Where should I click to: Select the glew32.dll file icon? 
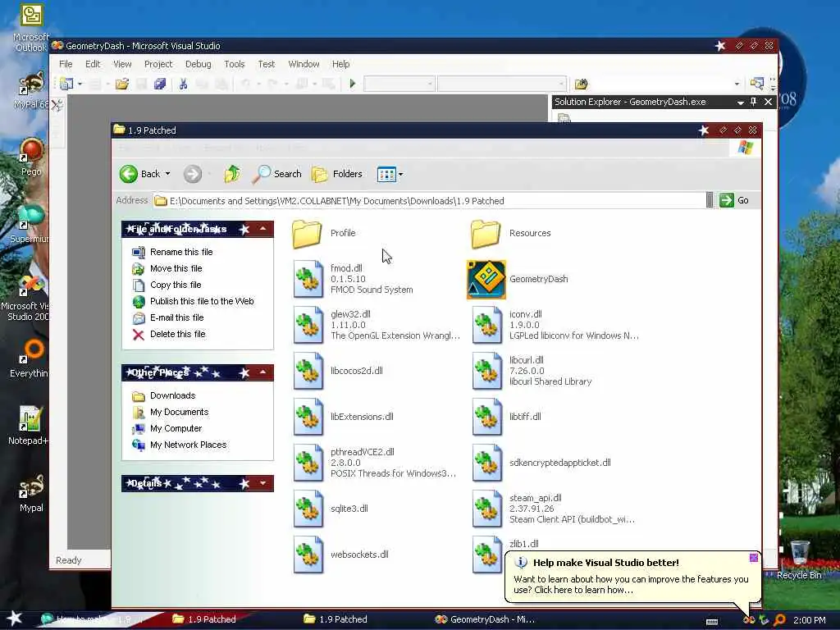(308, 325)
